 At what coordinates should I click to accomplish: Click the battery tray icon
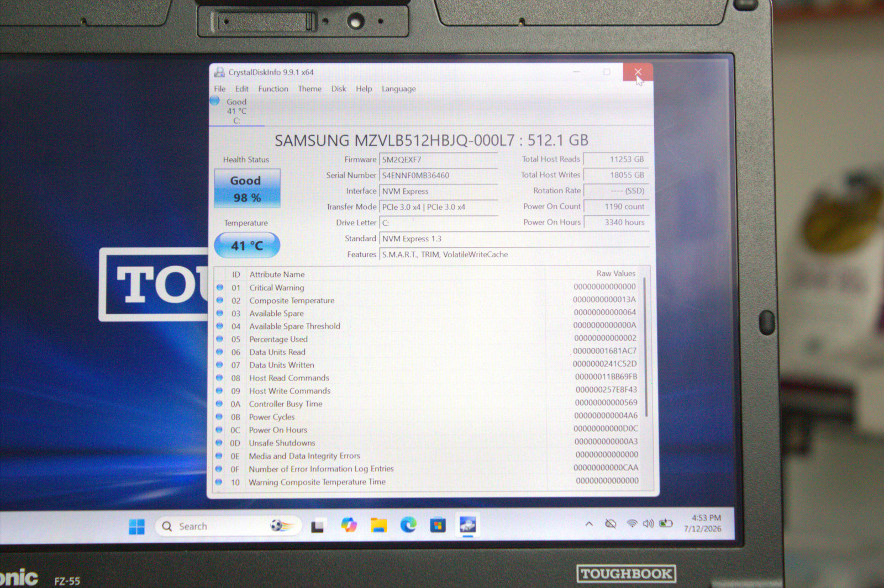point(666,523)
